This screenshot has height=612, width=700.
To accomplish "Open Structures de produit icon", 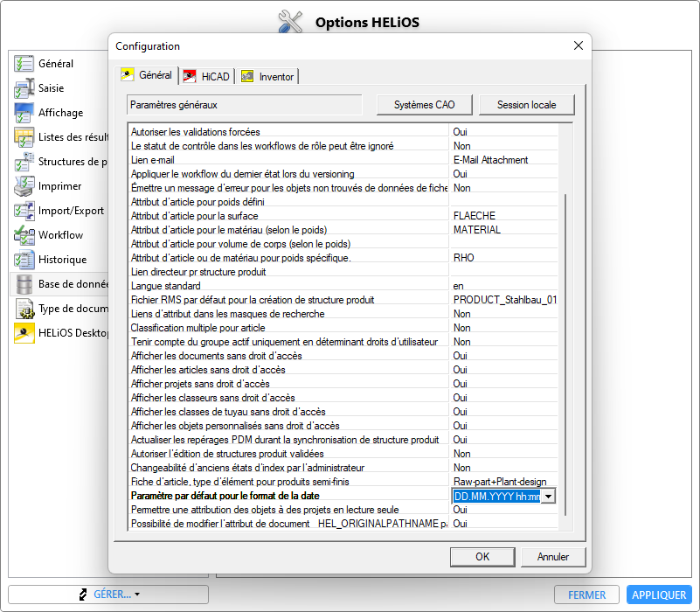I will (x=24, y=162).
